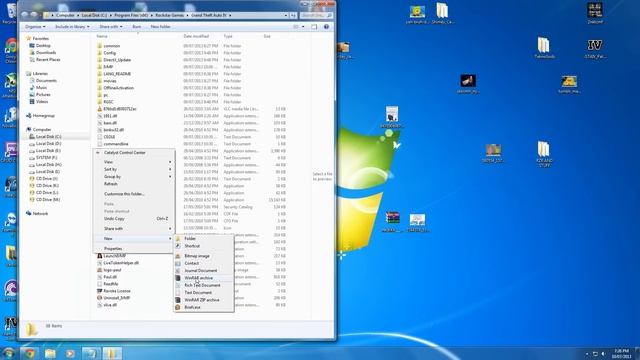
Task: Click inside the Explorer search box
Action: coord(316,15)
